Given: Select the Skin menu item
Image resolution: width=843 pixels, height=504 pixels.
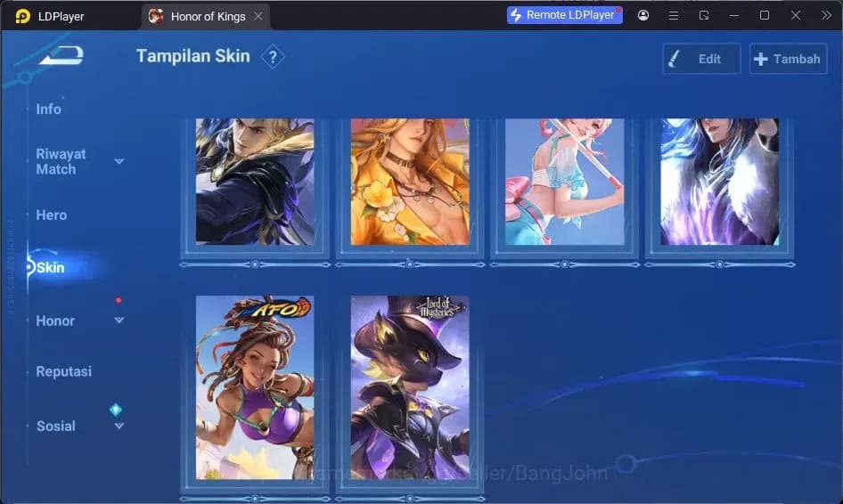Looking at the screenshot, I should click(51, 267).
